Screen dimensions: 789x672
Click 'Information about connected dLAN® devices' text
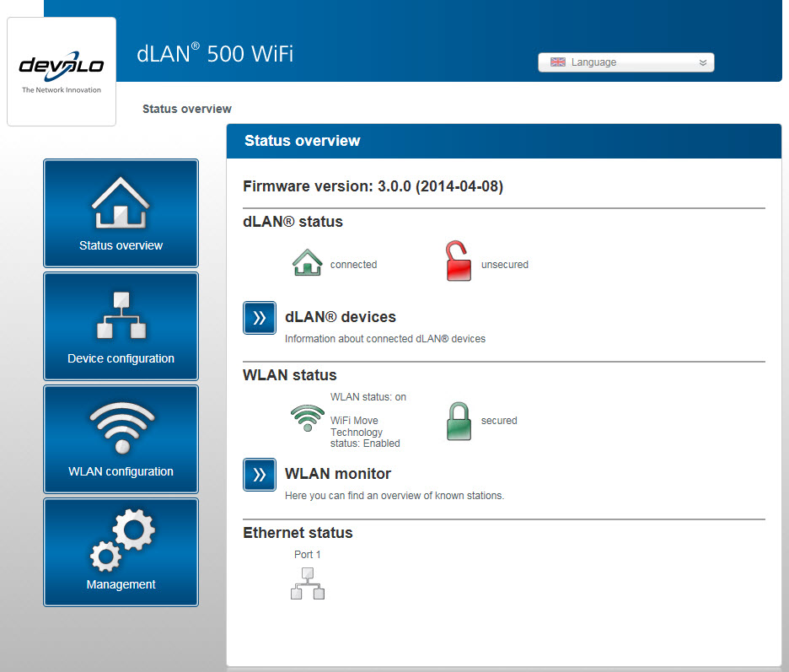385,339
